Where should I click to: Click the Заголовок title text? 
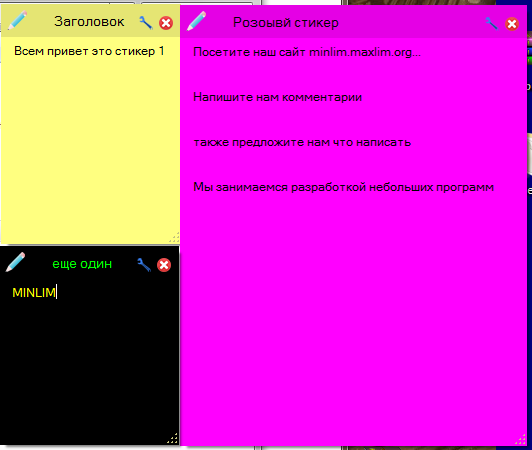(x=89, y=22)
